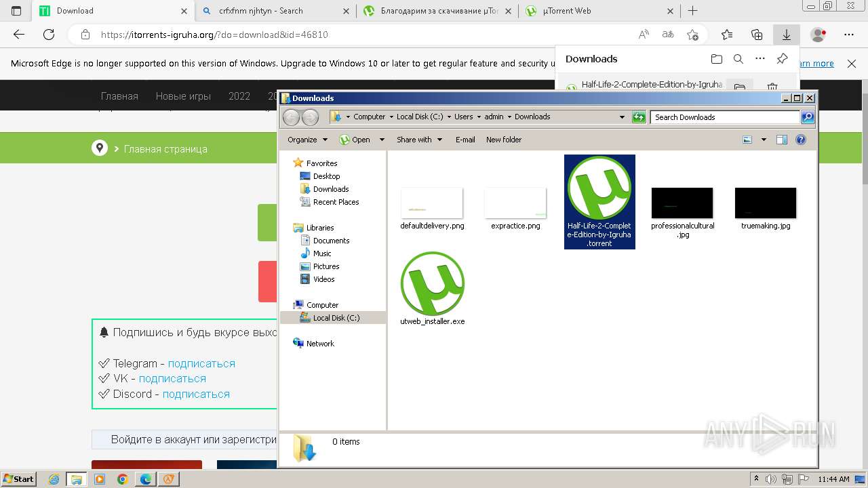
Task: Open Edge Settings and more menu
Action: click(x=849, y=35)
